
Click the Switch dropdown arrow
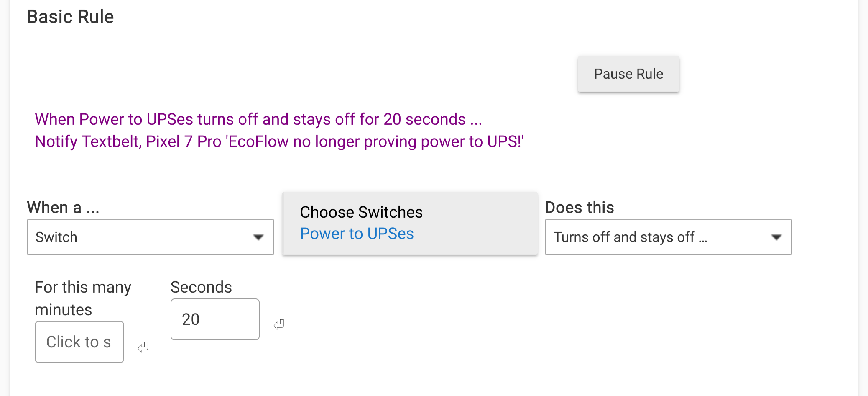point(258,237)
